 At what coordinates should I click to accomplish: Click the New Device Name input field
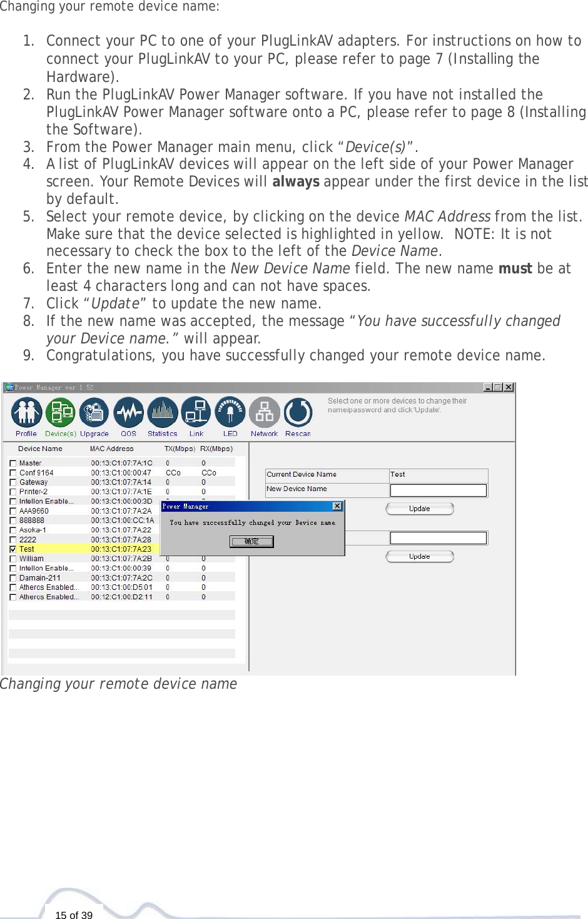(x=438, y=490)
